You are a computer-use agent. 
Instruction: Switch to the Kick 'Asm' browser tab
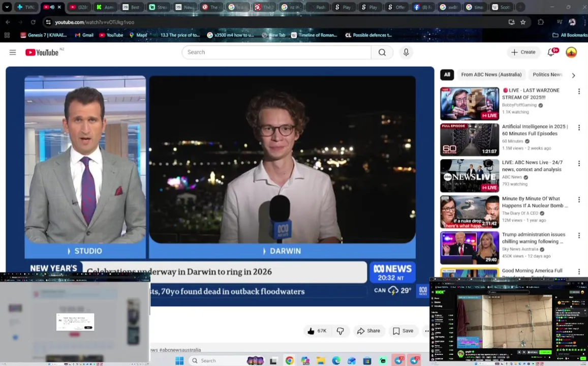click(x=105, y=7)
